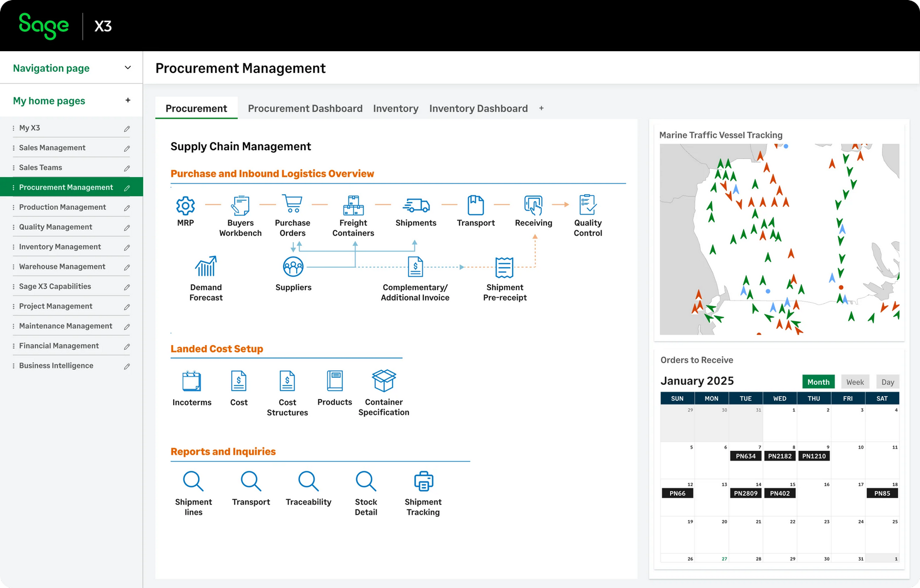
Task: Click order PN402 in the calendar
Action: tap(780, 493)
